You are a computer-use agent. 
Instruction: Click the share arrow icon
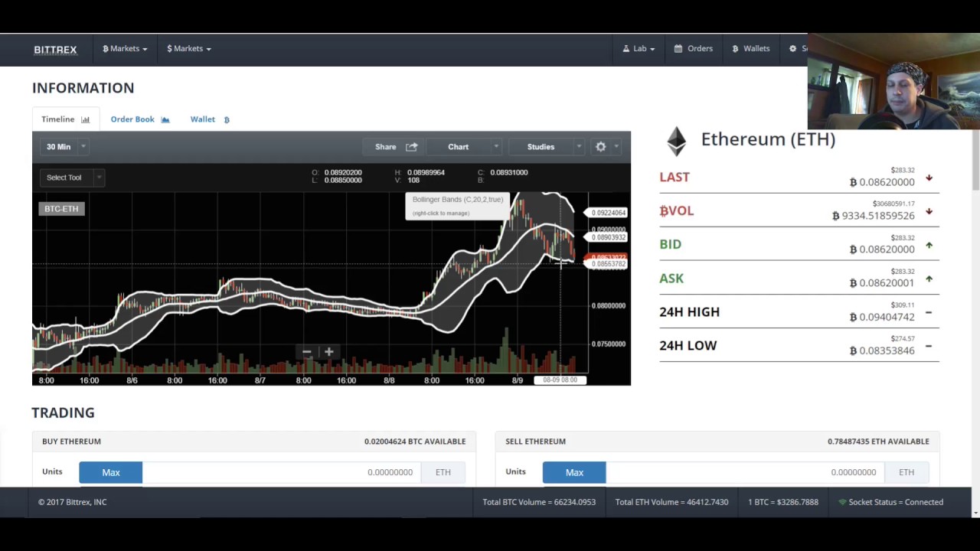tap(412, 147)
